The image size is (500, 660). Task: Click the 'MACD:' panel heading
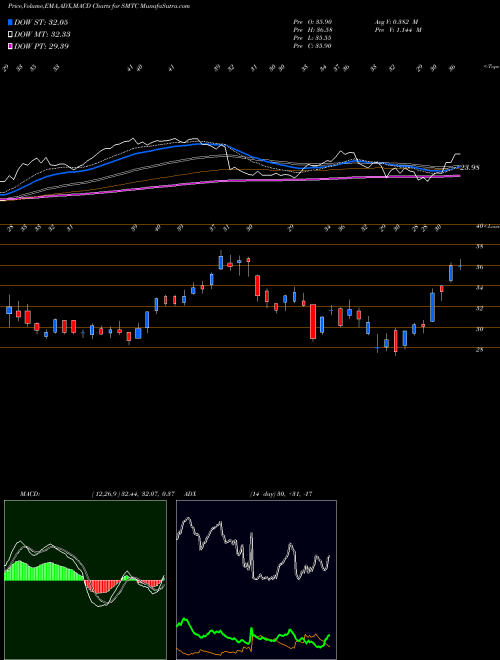29,494
